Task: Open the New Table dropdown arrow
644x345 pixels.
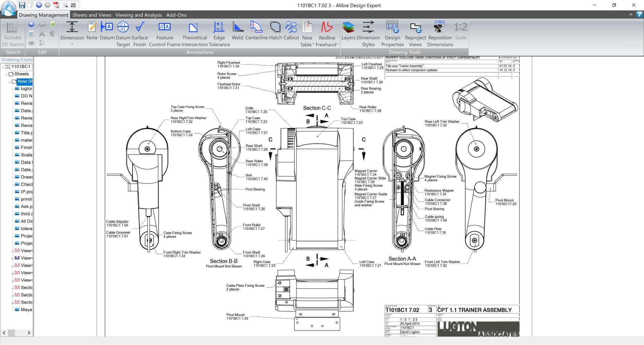Action: [x=313, y=45]
